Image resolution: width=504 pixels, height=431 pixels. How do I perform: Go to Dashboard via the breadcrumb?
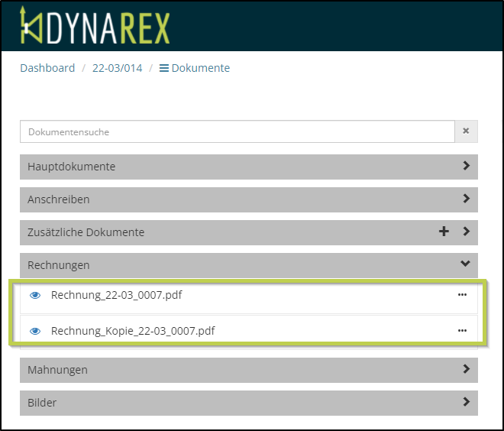click(x=47, y=68)
